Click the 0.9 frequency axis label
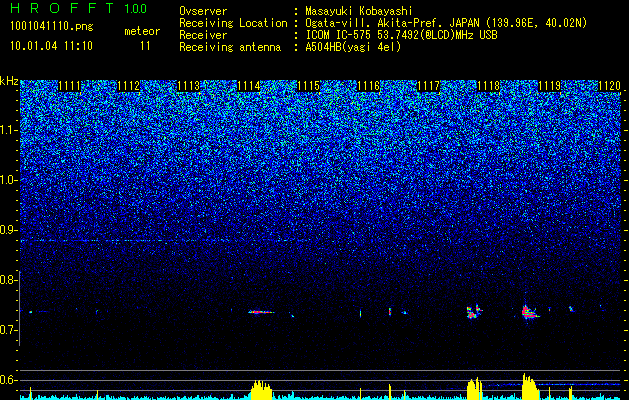Screen dimensions: 629x400 pyautogui.click(x=9, y=230)
